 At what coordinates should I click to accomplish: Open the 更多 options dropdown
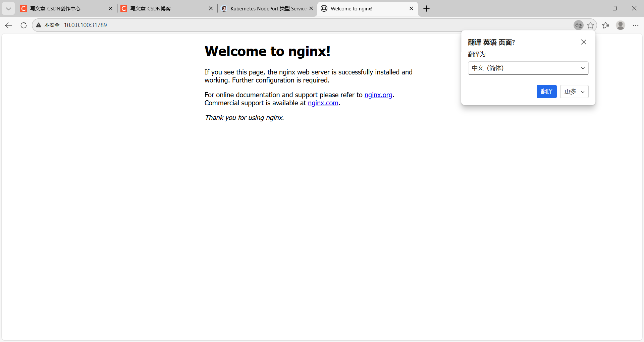574,92
